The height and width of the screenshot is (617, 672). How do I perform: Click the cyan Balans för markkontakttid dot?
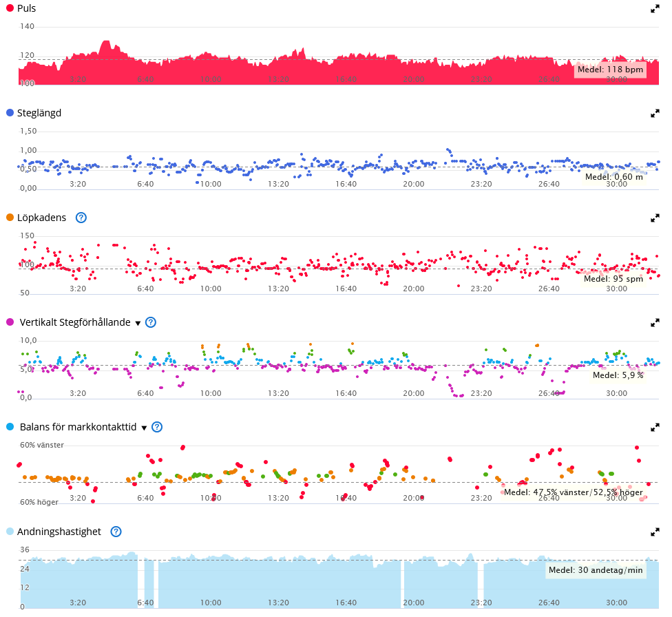(10, 427)
